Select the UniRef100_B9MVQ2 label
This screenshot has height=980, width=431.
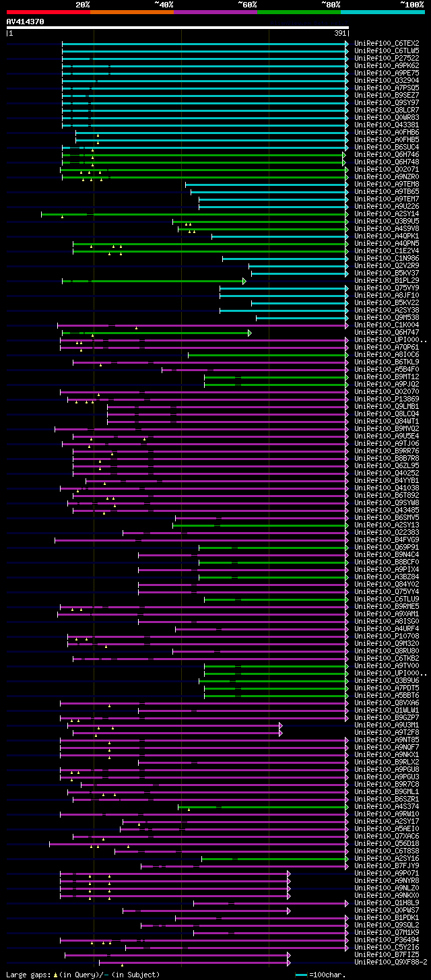[x=387, y=428]
